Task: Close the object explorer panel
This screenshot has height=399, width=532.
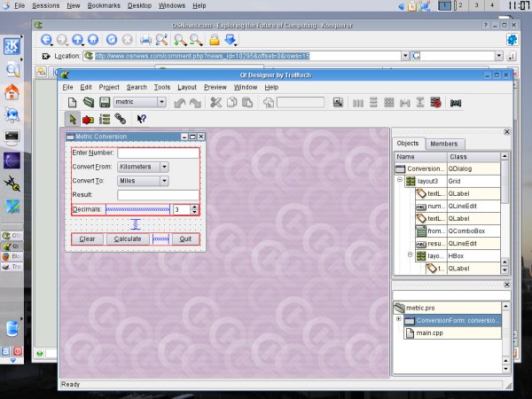Action: pos(507,131)
